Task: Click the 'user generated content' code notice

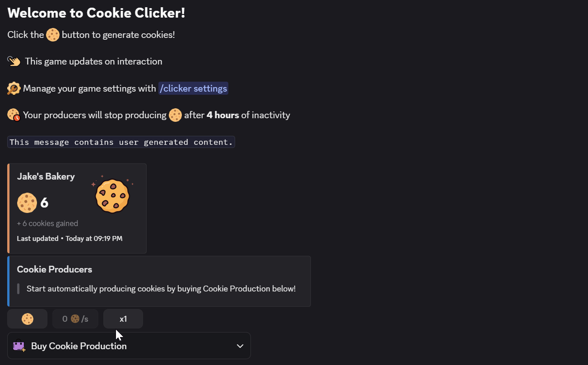Action: (121, 142)
